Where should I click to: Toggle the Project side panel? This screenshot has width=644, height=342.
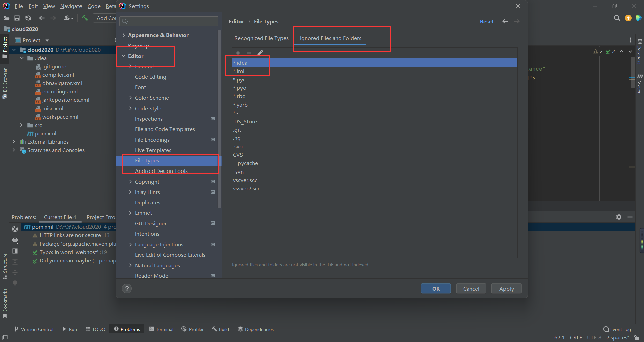click(x=5, y=48)
